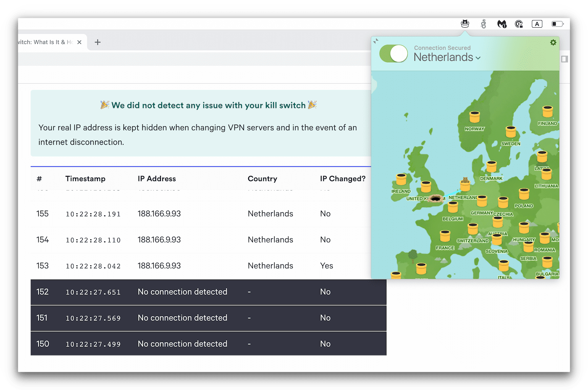Click the Denmark tunnel on the map

tap(491, 167)
